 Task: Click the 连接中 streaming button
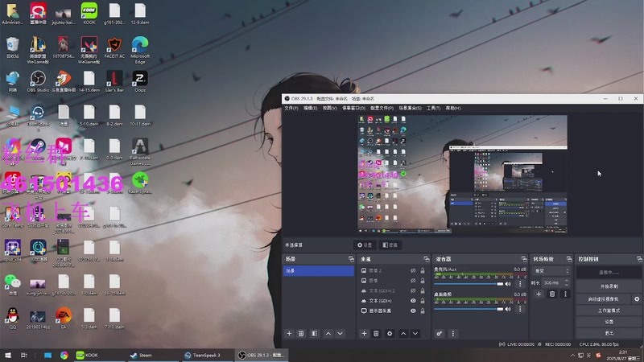609,272
